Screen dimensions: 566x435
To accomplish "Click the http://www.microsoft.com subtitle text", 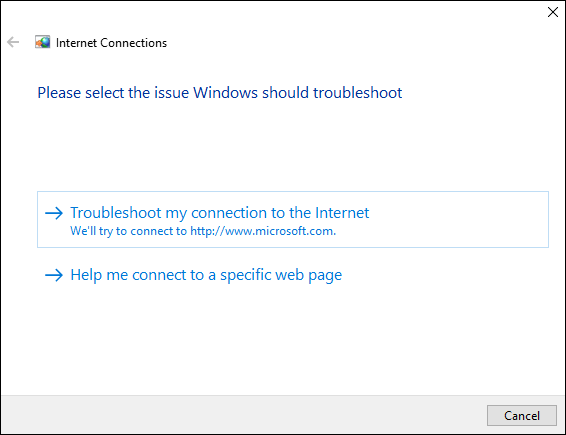I will (263, 231).
